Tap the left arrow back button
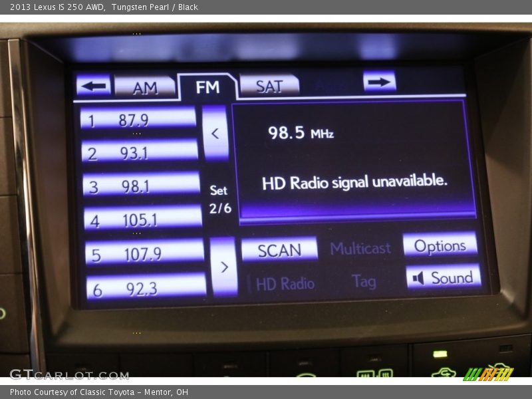The image size is (532, 399). click(x=94, y=85)
